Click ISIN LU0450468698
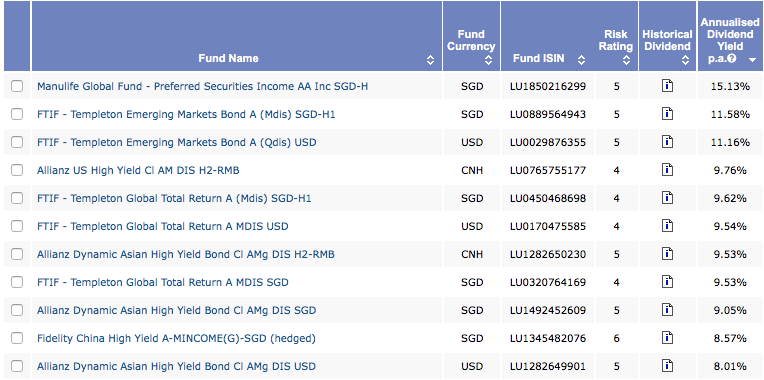Image resolution: width=764 pixels, height=380 pixels. pyautogui.click(x=548, y=198)
